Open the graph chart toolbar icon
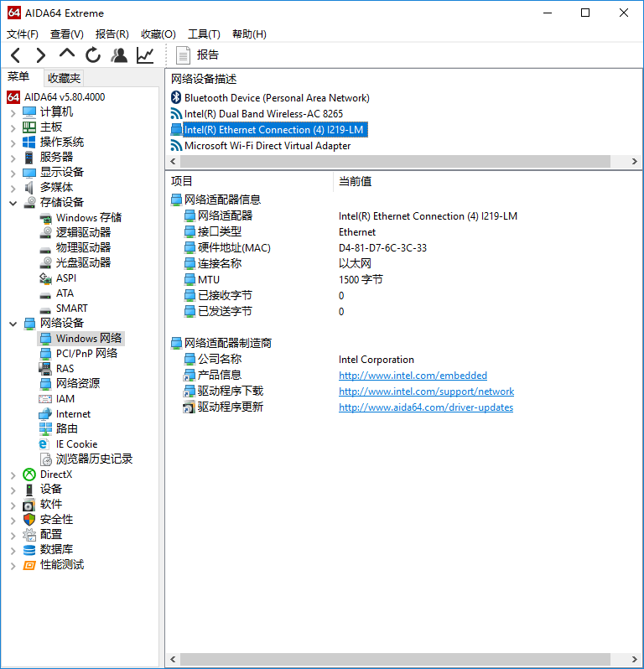 pos(145,55)
